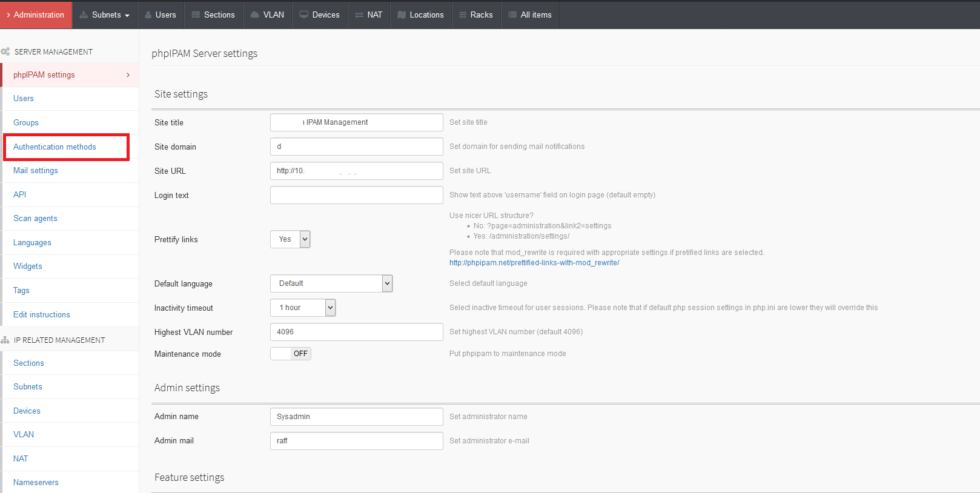Click the NAT arrows icon in top bar

(x=359, y=15)
